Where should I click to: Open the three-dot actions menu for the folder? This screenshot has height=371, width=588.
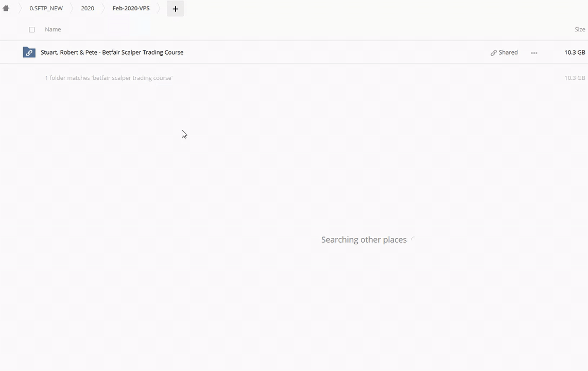tap(534, 53)
